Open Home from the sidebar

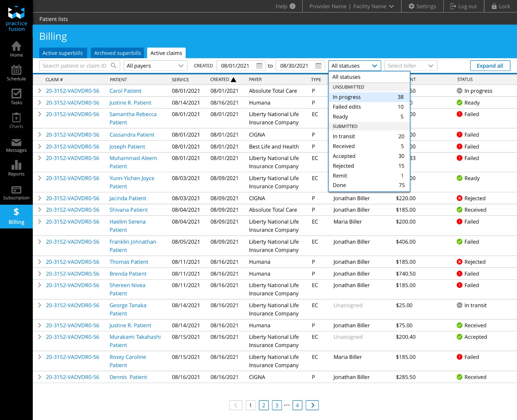[x=16, y=49]
